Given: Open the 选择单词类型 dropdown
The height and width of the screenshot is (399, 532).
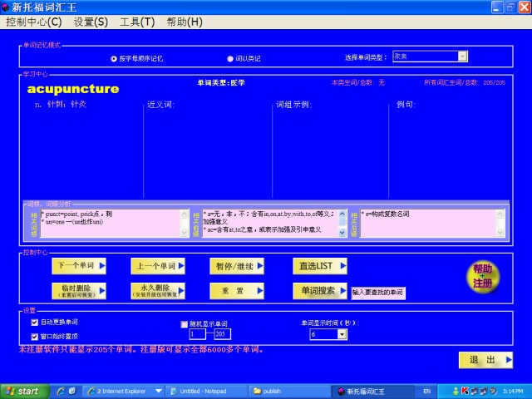Looking at the screenshot, I should (462, 57).
